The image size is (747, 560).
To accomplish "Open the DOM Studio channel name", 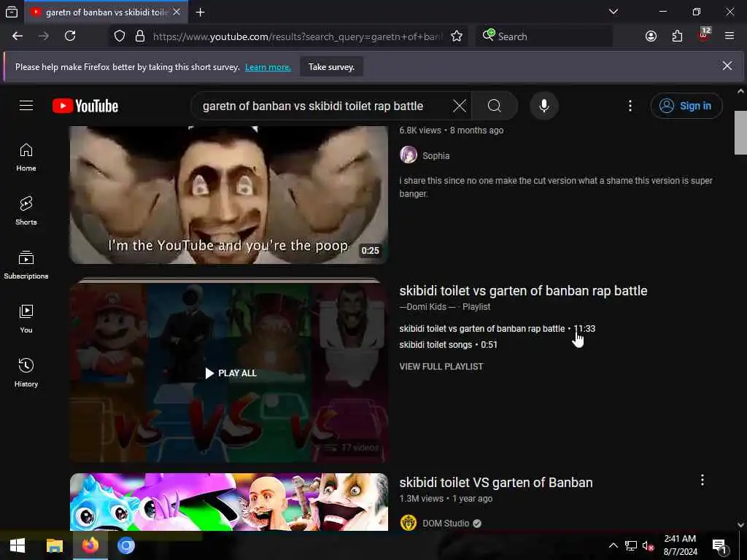I will pyautogui.click(x=446, y=524).
